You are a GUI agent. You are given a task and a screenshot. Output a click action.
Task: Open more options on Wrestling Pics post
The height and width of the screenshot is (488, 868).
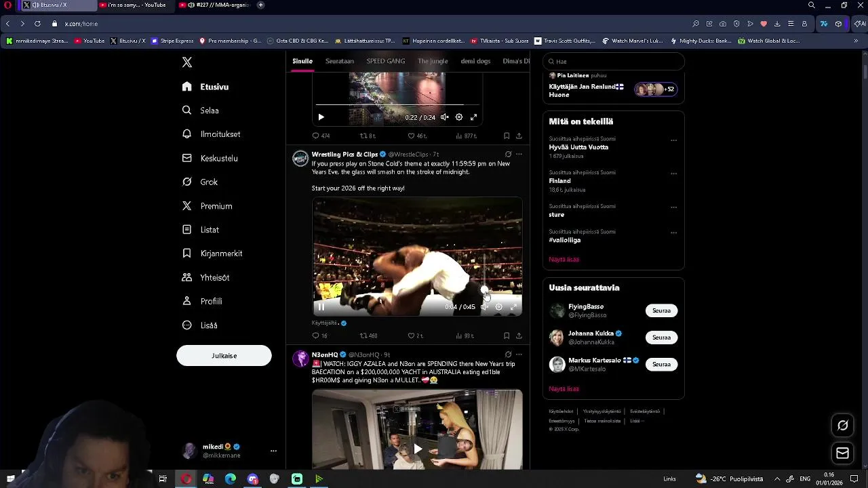(x=519, y=155)
